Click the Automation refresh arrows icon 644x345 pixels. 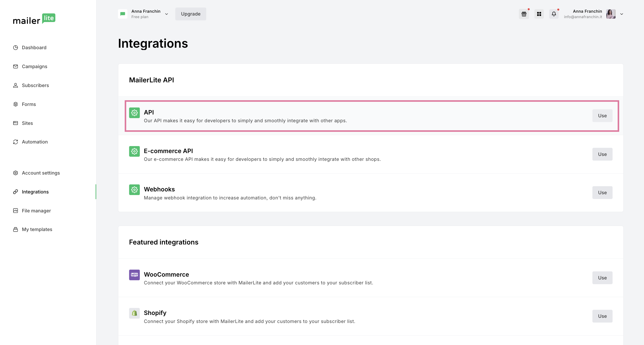click(16, 142)
